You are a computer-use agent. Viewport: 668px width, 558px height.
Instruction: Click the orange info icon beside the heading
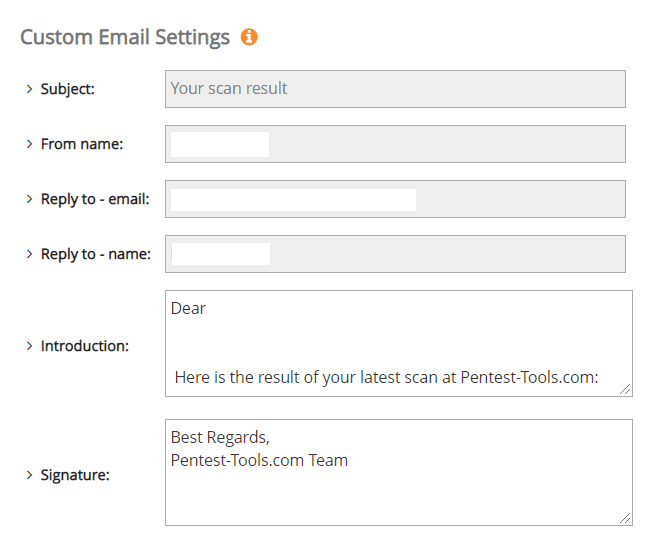coord(249,37)
